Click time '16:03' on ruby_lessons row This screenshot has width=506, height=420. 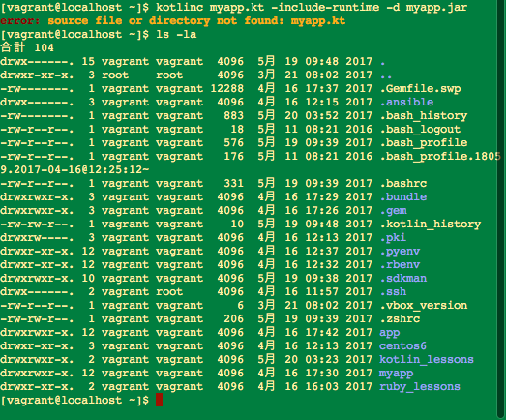coord(322,387)
